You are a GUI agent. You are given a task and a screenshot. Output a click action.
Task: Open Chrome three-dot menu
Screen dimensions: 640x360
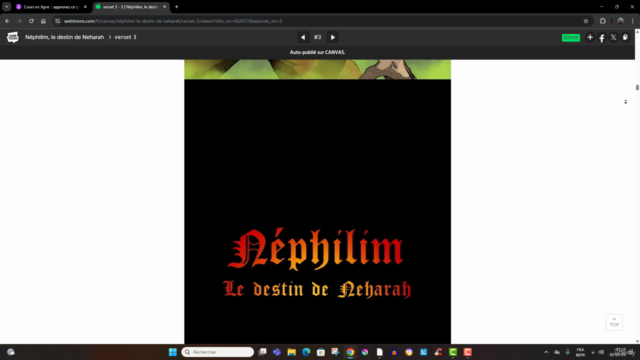click(x=633, y=21)
